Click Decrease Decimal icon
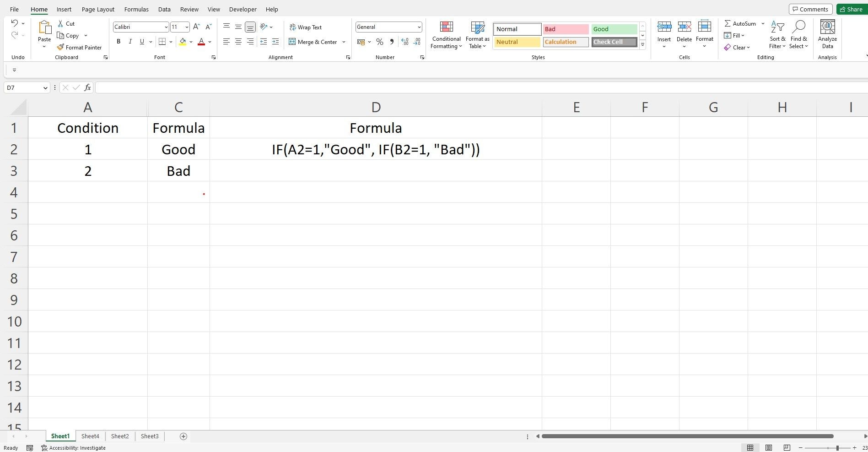This screenshot has height=452, width=868. click(x=417, y=42)
